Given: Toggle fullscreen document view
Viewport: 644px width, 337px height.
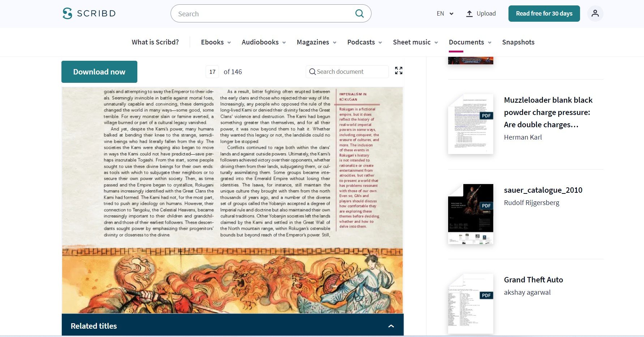Looking at the screenshot, I should point(398,71).
